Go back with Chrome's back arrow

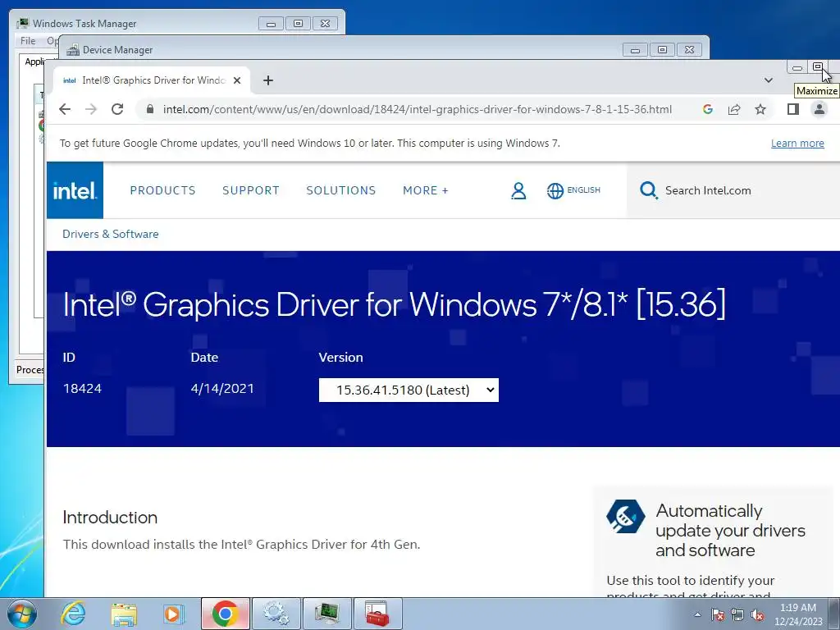point(65,109)
